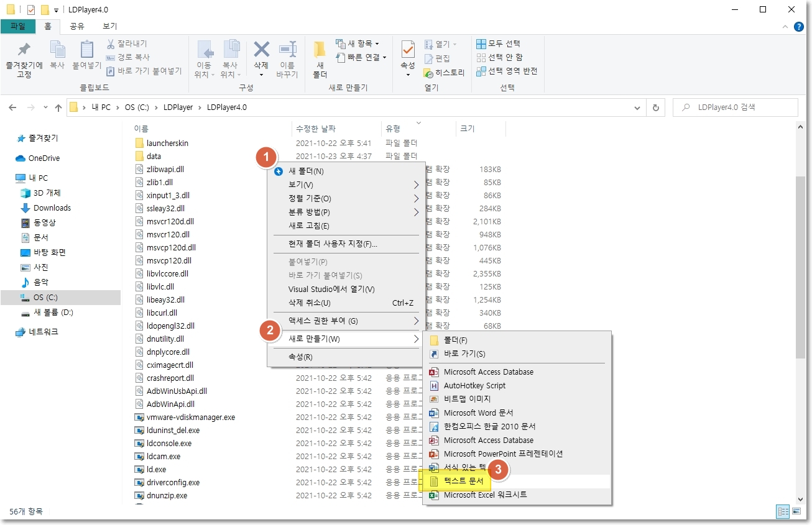Select launcherskin folder
Viewport: 812px width, 525px height.
click(x=162, y=143)
